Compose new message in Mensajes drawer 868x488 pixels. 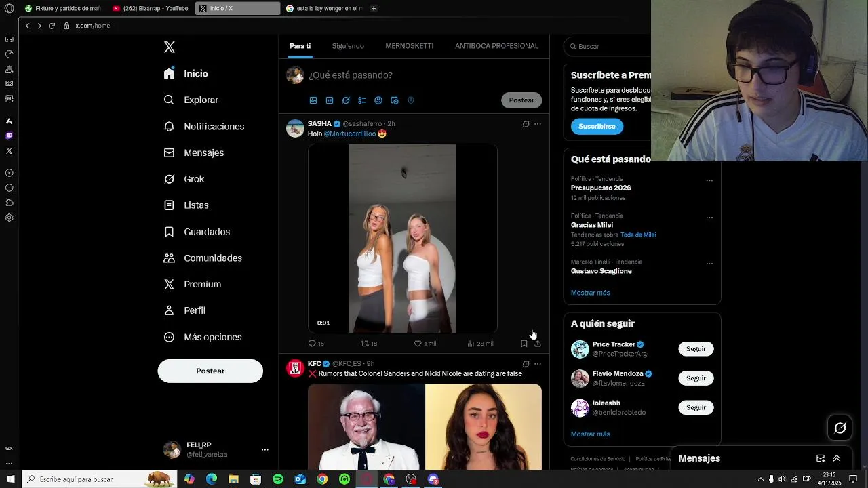click(821, 458)
